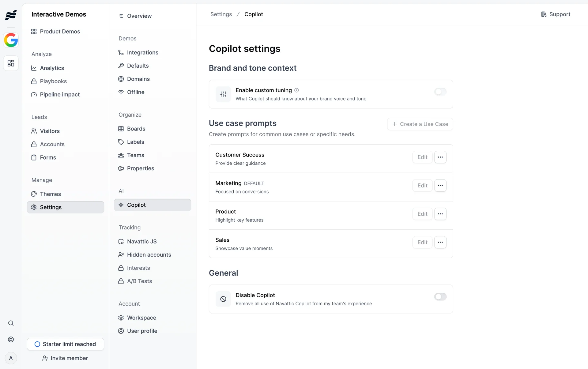
Task: Open more options for Marketing prompt
Action: [440, 186]
